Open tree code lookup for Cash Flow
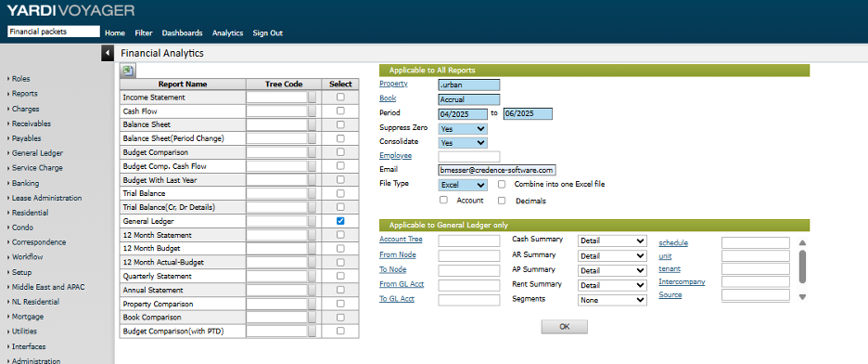 point(313,110)
